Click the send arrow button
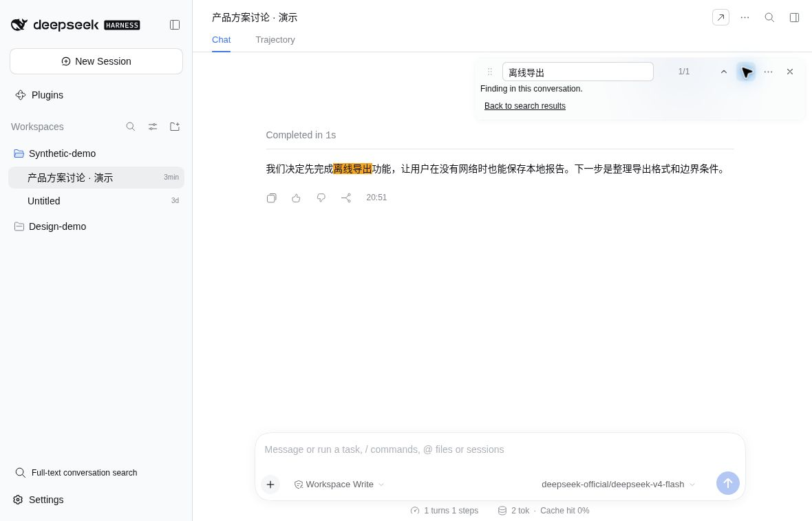Viewport: 812px width, 521px height. tap(727, 483)
